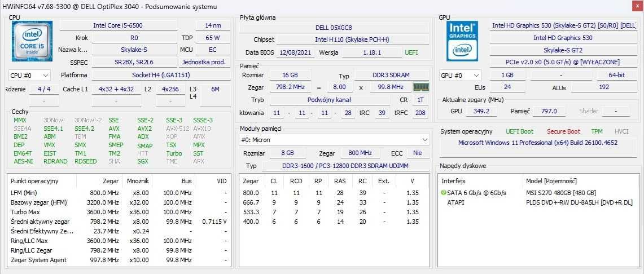Click the DDR3 SDRAM memory type field
Image resolution: width=644 pixels, height=274 pixels.
(x=391, y=76)
